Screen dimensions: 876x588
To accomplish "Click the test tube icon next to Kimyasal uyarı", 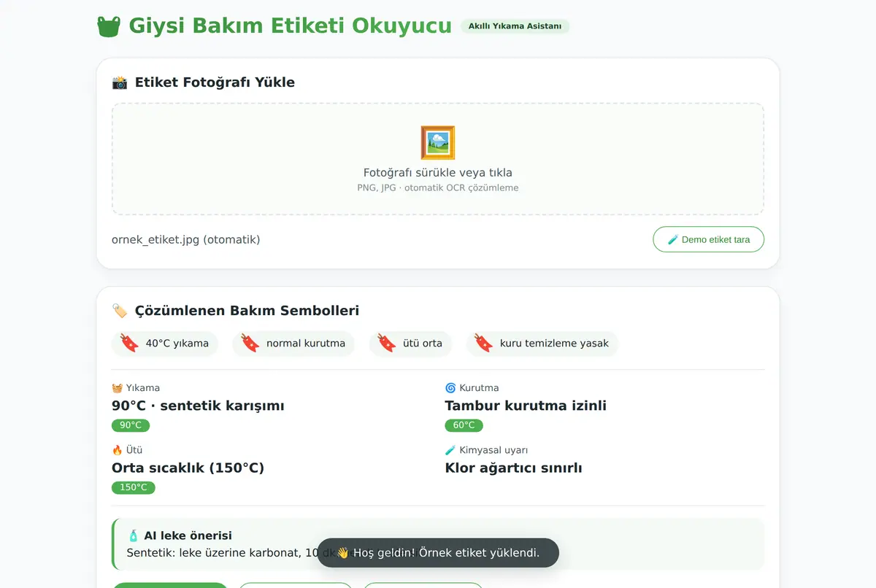I will [450, 450].
